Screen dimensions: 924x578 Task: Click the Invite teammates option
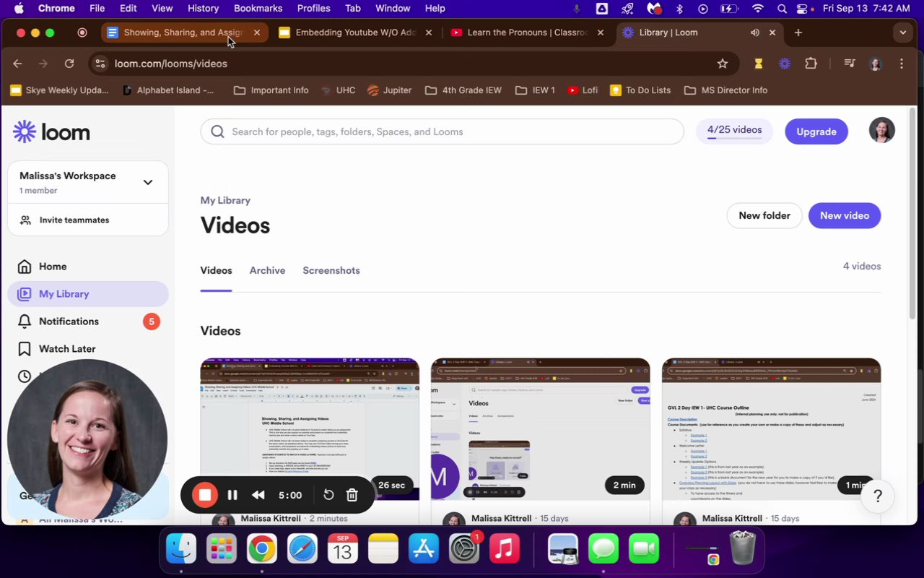click(88, 220)
